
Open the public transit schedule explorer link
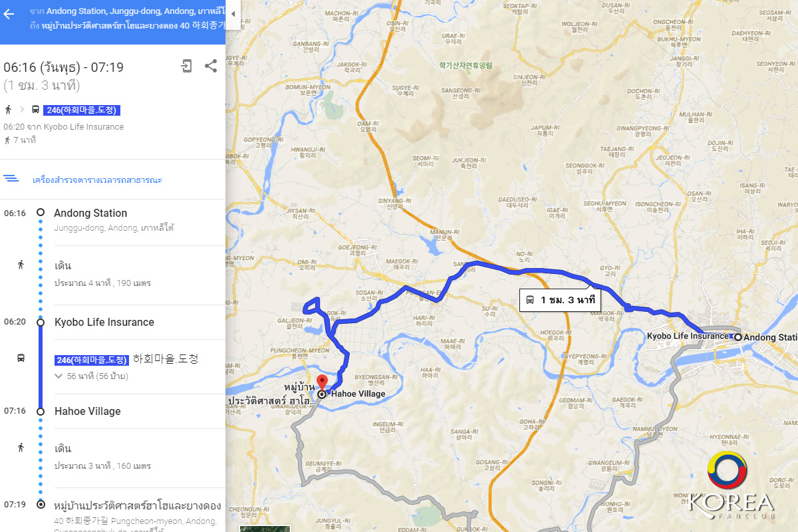tap(97, 180)
